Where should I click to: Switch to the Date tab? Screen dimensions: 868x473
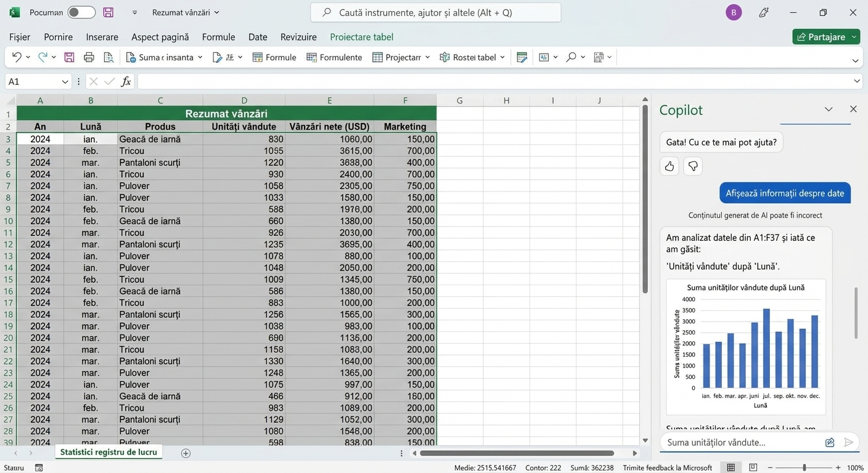(258, 37)
